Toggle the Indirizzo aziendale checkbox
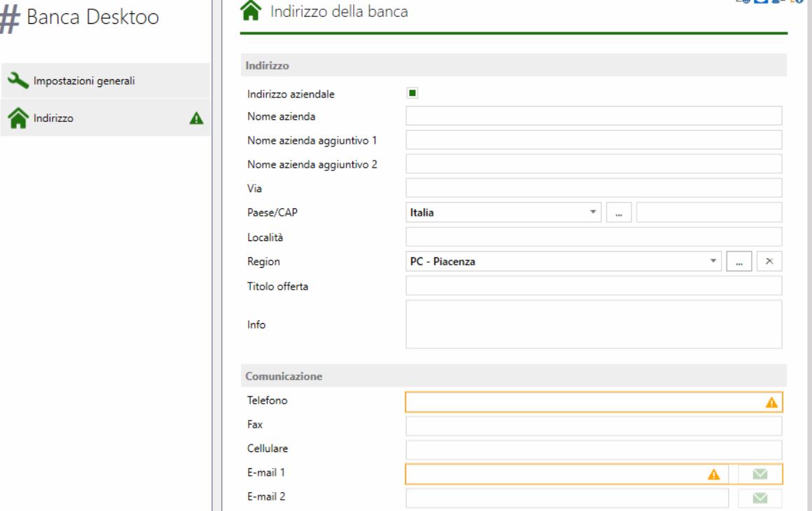The width and height of the screenshot is (812, 511). click(412, 93)
